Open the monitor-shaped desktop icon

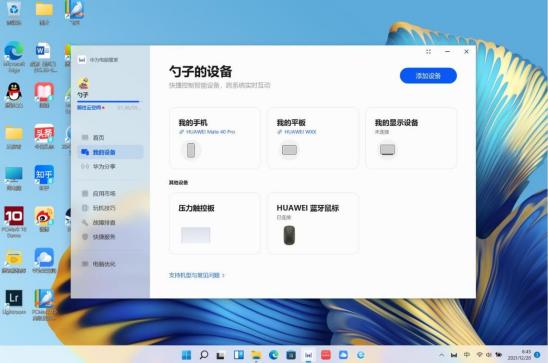[14, 178]
